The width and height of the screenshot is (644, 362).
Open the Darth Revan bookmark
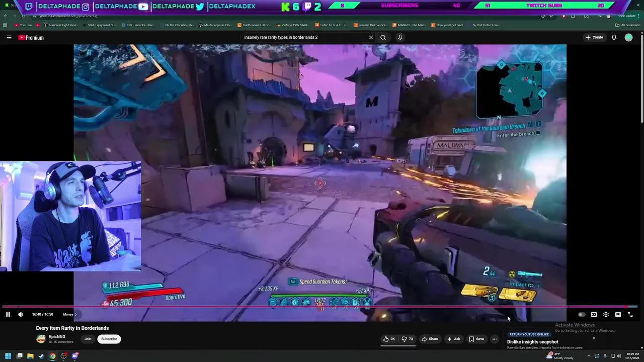[x=254, y=25]
